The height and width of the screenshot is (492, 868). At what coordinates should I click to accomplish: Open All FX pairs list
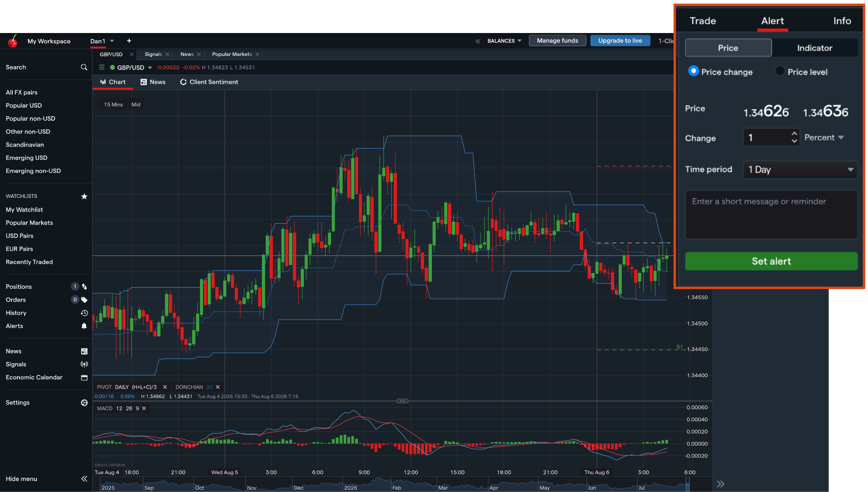(x=22, y=92)
